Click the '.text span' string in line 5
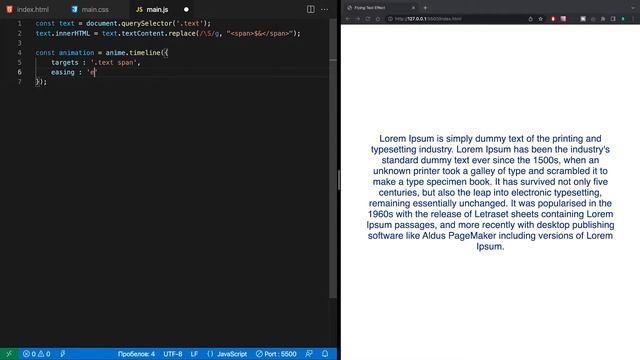Image resolution: width=640 pixels, height=360 pixels. [x=113, y=62]
